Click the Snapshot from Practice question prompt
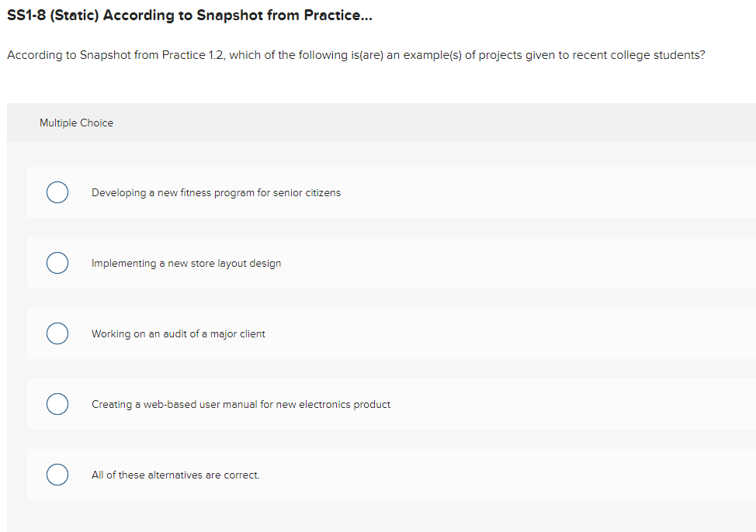This screenshot has height=532, width=756. point(356,54)
